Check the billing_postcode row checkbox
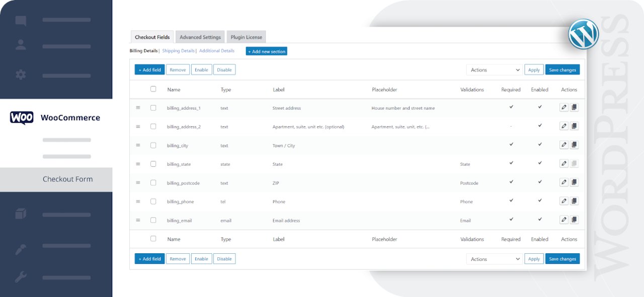Viewport: 644px width, 297px height. (153, 182)
